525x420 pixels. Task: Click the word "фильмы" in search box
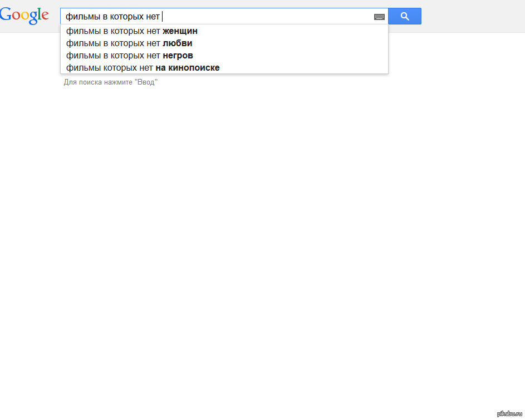[x=80, y=17]
